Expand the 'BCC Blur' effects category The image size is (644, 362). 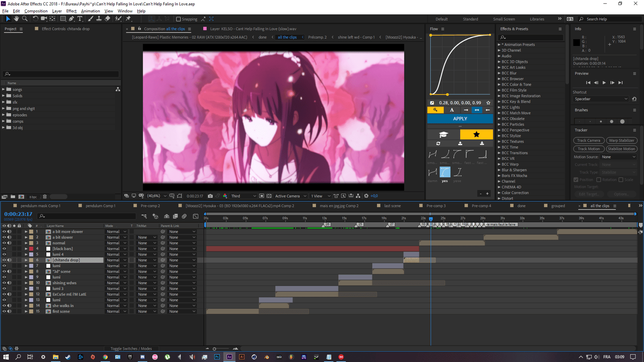tap(499, 73)
